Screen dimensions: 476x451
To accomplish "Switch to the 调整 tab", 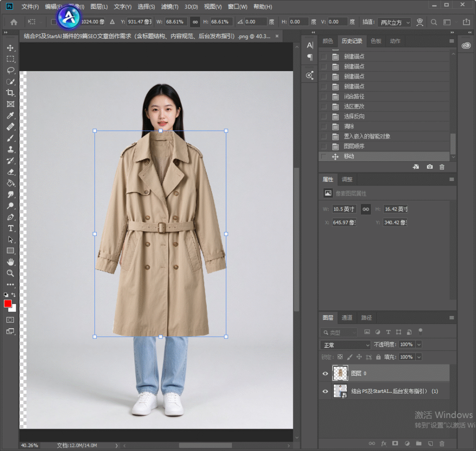I will pos(347,179).
